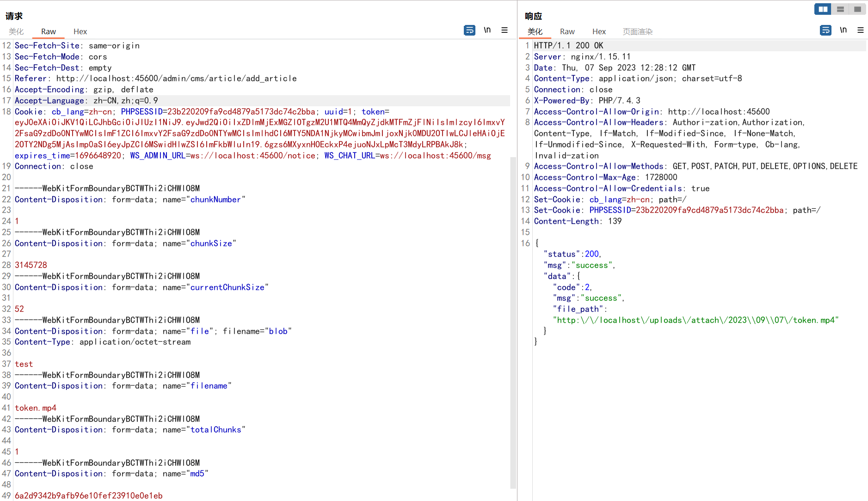Show non-printable characters in request panel
Image resolution: width=868 pixels, height=501 pixels.
[x=487, y=31]
